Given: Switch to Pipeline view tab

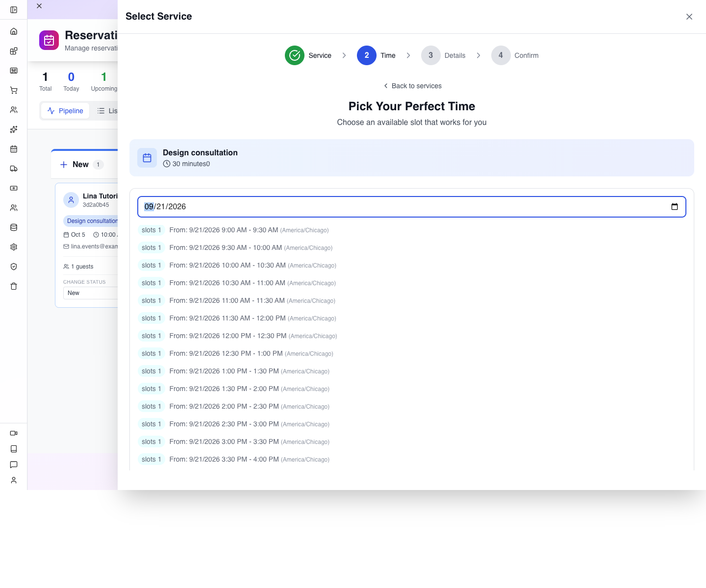Looking at the screenshot, I should tap(65, 111).
